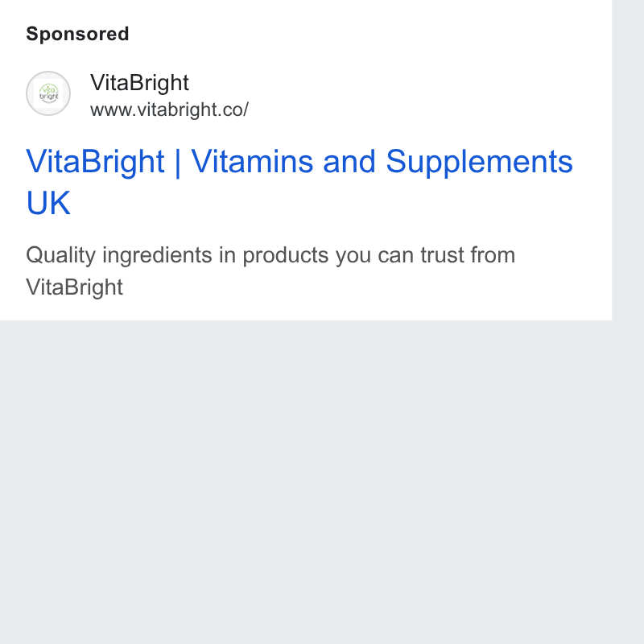Click the grey strip right of the ad card
The height and width of the screenshot is (644, 644).
tap(628, 160)
